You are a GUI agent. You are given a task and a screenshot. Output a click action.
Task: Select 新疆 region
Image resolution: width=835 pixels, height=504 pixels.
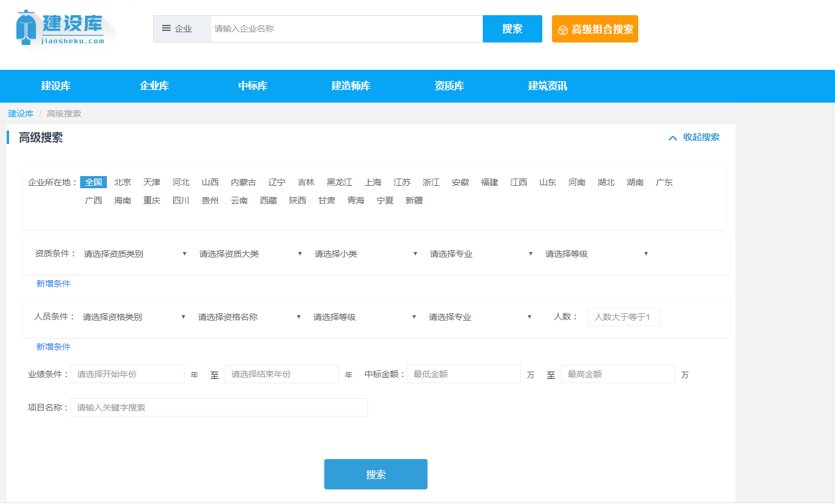coord(414,200)
